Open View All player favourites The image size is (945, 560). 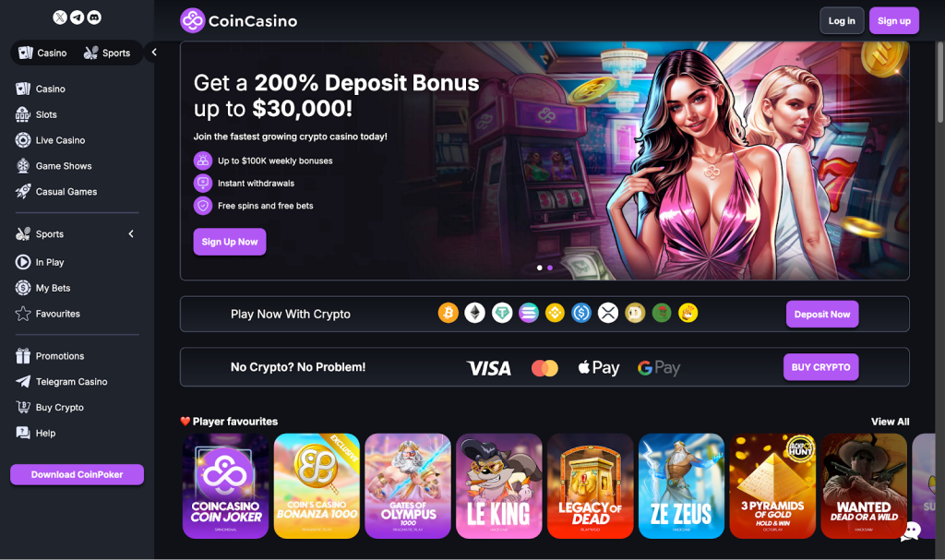[x=891, y=422]
